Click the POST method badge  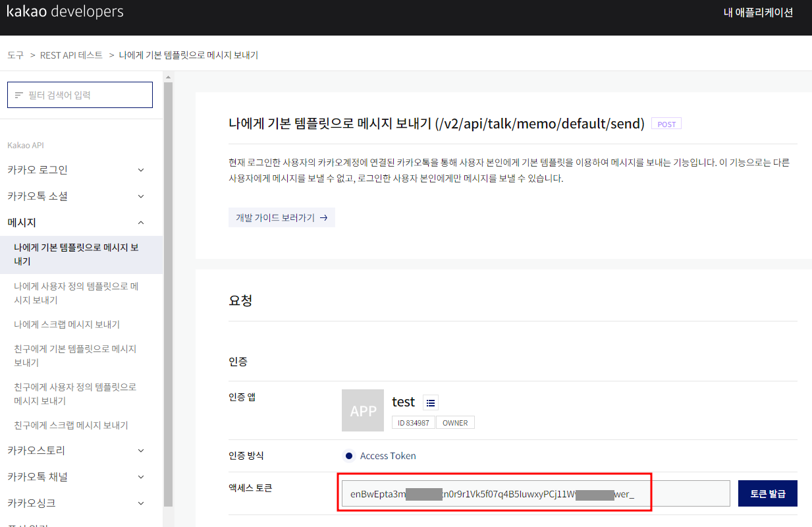click(x=666, y=124)
